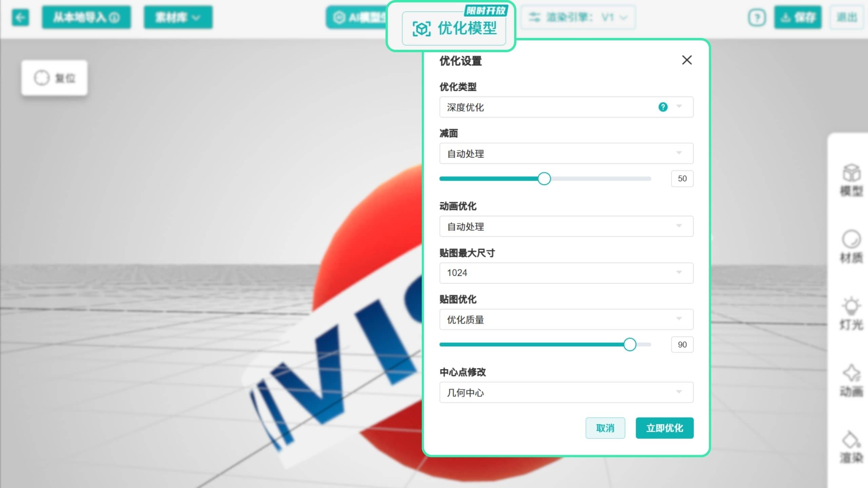The image size is (868, 488).
Task: Click the 减面 value field showing 50
Action: point(682,179)
